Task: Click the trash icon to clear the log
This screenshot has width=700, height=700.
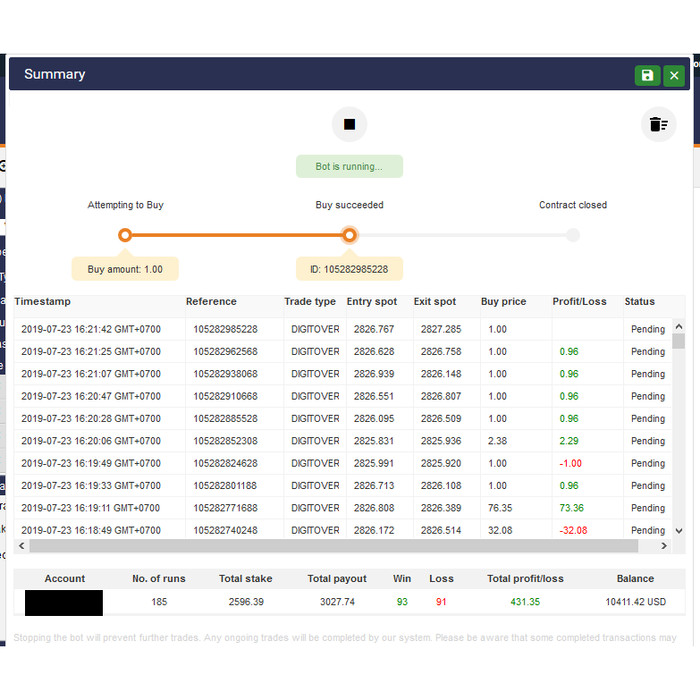Action: tap(658, 125)
